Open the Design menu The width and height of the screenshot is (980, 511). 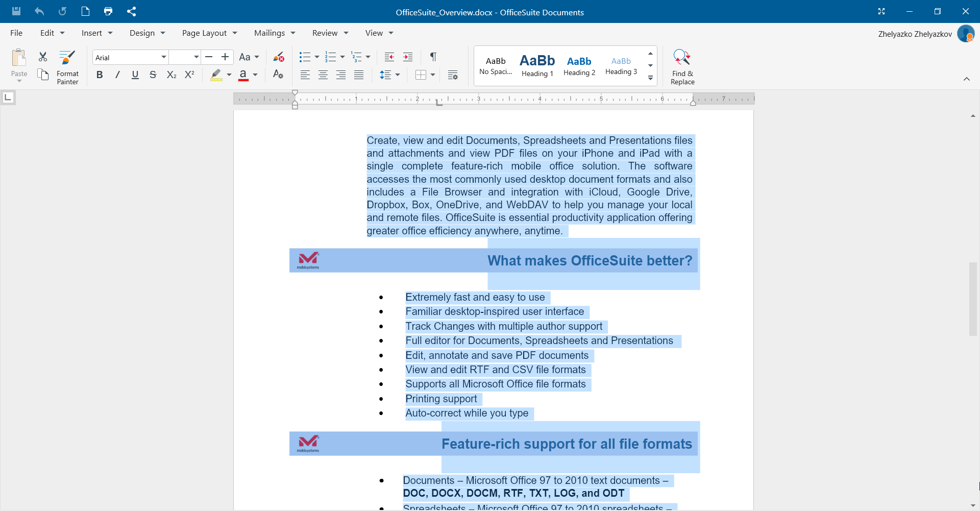click(147, 33)
